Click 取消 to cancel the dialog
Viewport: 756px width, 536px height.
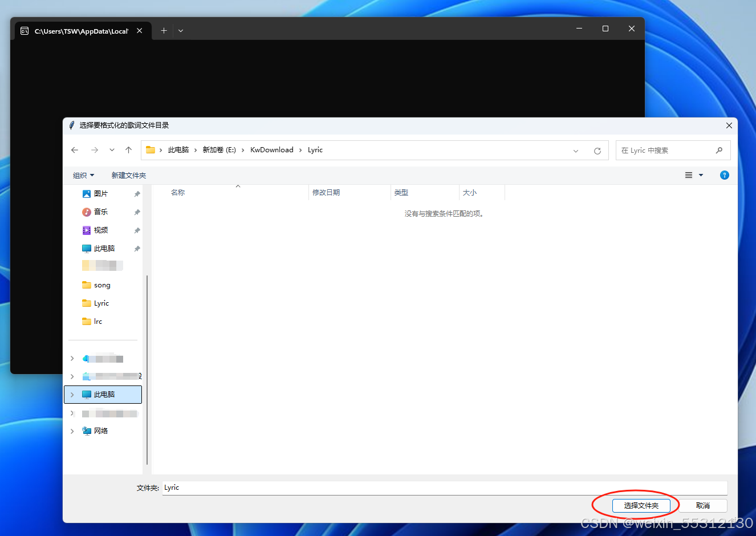703,506
